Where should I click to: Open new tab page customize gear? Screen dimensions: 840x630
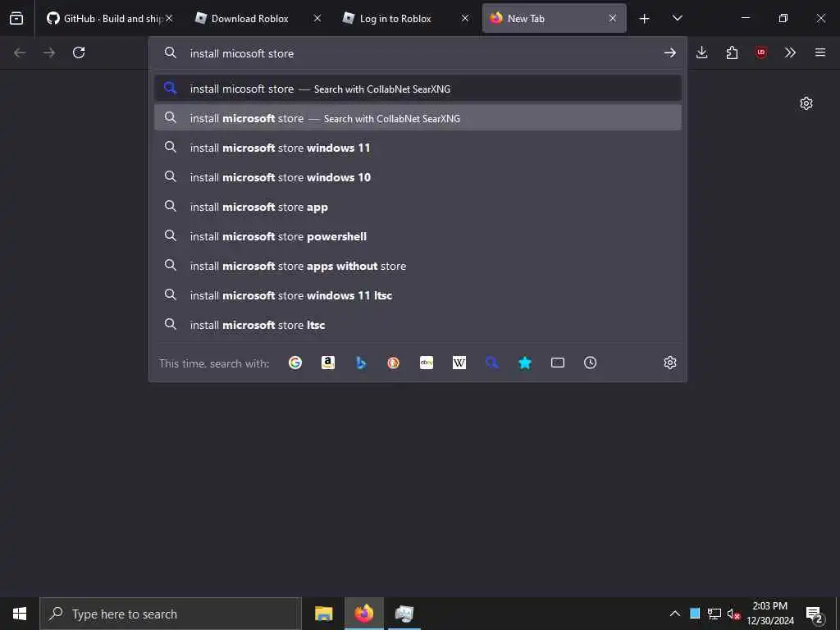click(806, 103)
